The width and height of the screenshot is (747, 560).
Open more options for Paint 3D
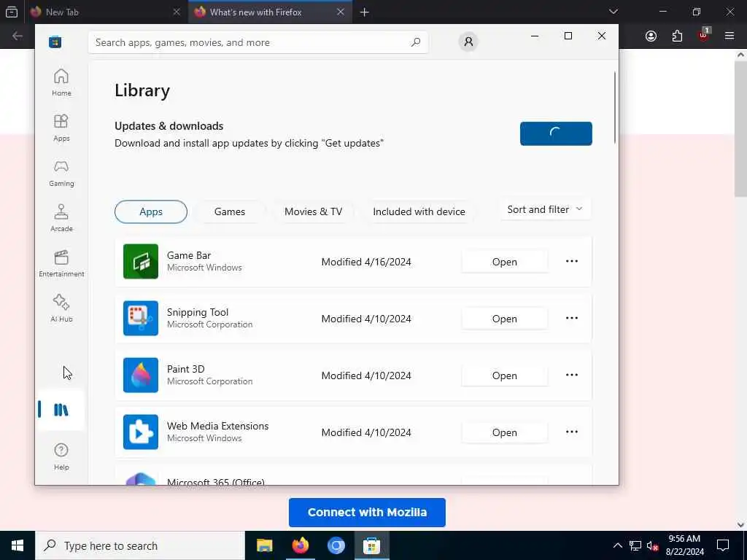click(572, 376)
